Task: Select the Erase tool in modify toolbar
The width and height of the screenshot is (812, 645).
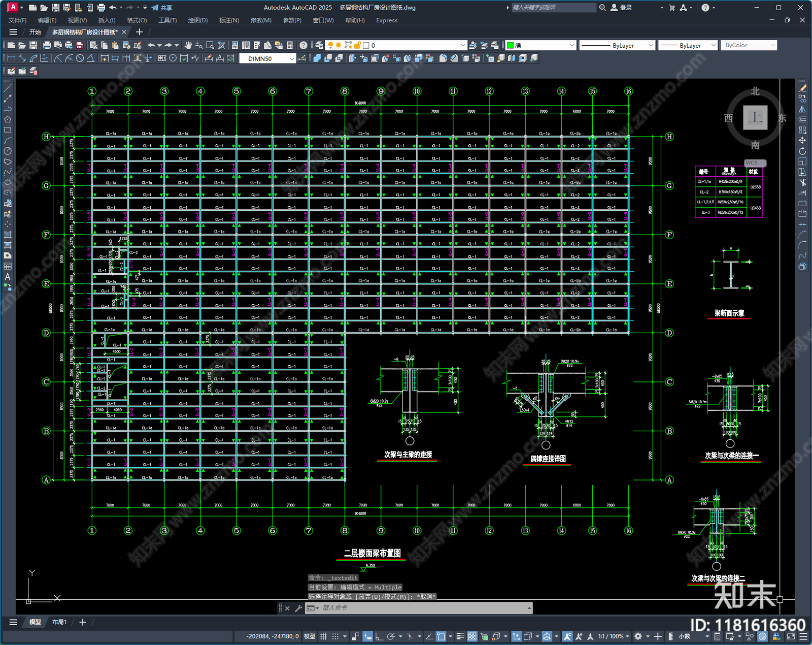Action: click(x=802, y=88)
